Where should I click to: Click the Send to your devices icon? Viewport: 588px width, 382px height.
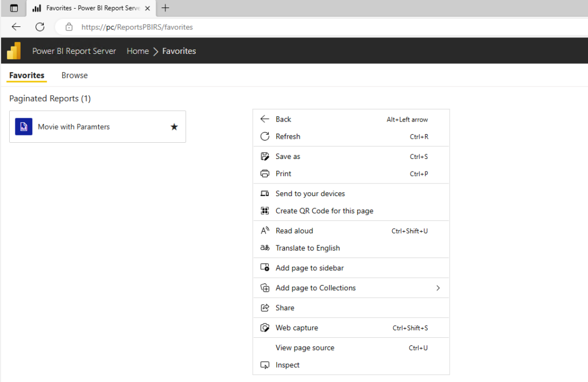(x=265, y=194)
